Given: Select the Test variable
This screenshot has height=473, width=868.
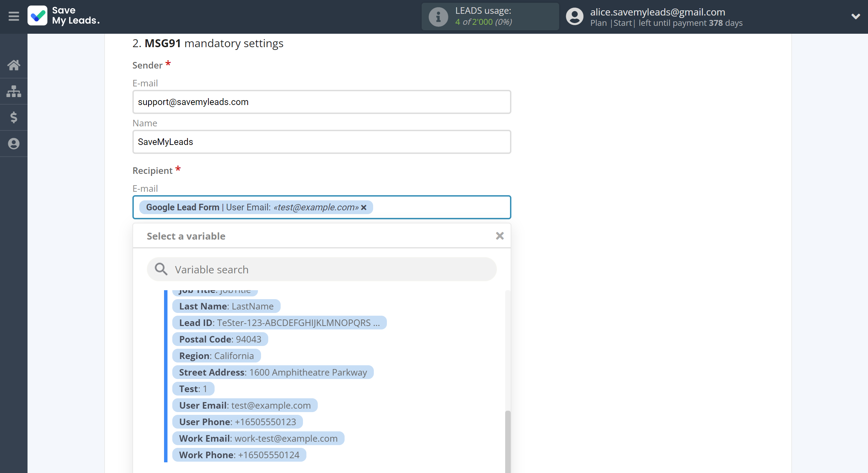Looking at the screenshot, I should (x=193, y=389).
